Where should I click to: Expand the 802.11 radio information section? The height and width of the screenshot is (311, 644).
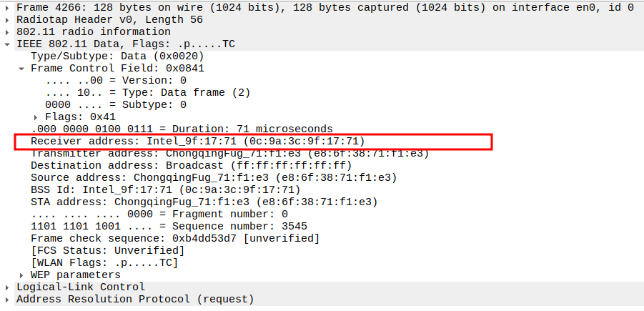click(x=8, y=32)
